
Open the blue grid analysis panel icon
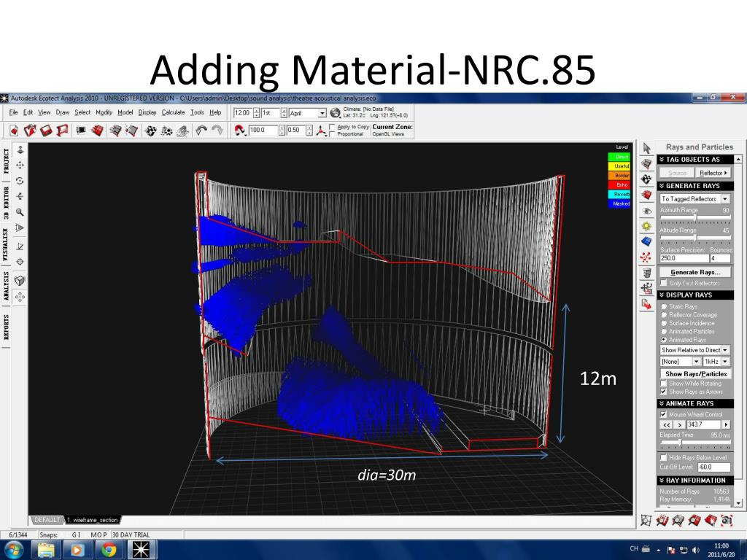pyautogui.click(x=646, y=242)
